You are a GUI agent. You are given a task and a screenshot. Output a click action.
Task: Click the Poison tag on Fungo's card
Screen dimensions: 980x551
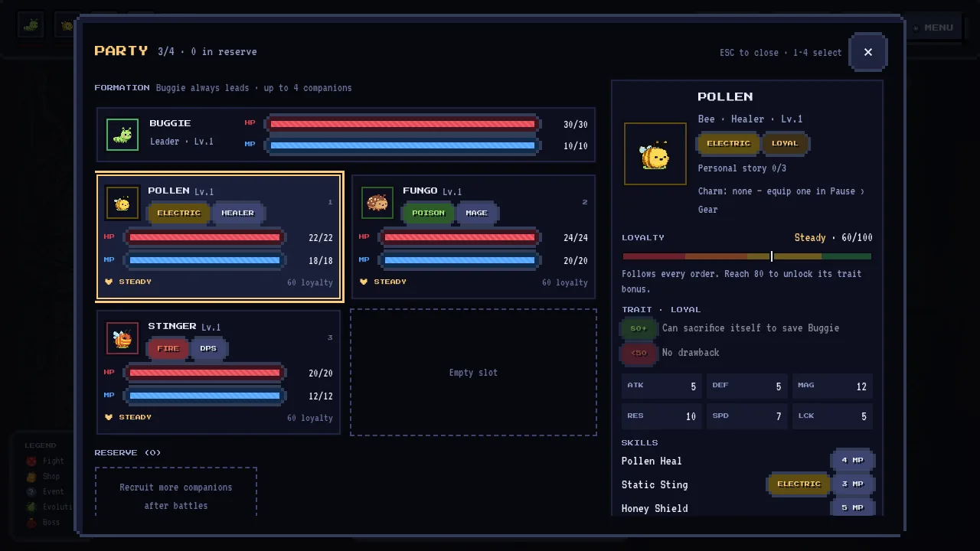point(428,213)
